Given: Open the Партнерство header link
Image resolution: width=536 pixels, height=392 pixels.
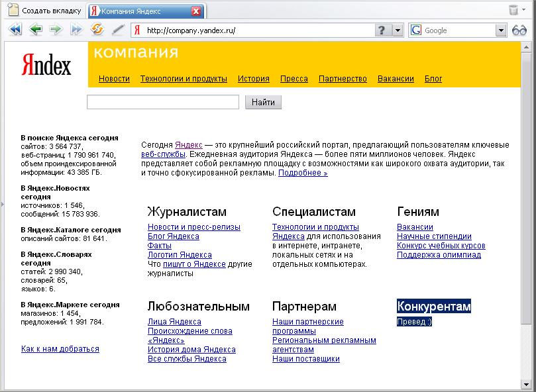Looking at the screenshot, I should pos(343,79).
